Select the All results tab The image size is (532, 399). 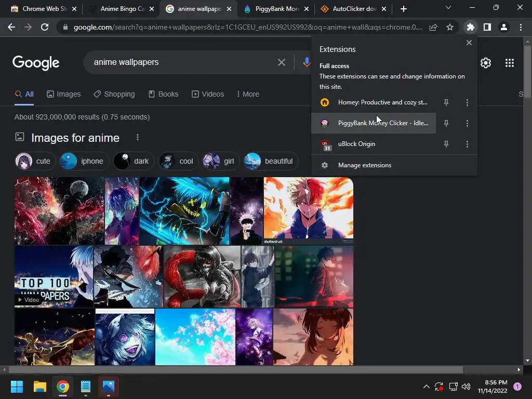(x=24, y=95)
